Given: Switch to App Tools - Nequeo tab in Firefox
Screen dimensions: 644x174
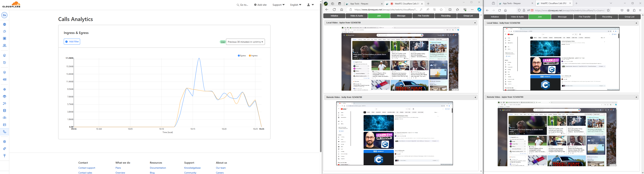Looking at the screenshot, I should click(516, 4).
